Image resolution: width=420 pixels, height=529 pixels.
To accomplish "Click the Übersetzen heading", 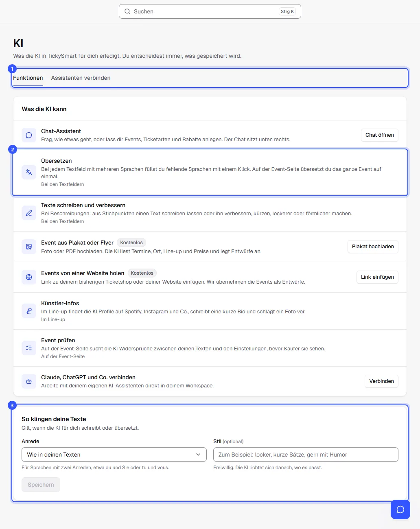I will pyautogui.click(x=57, y=161).
